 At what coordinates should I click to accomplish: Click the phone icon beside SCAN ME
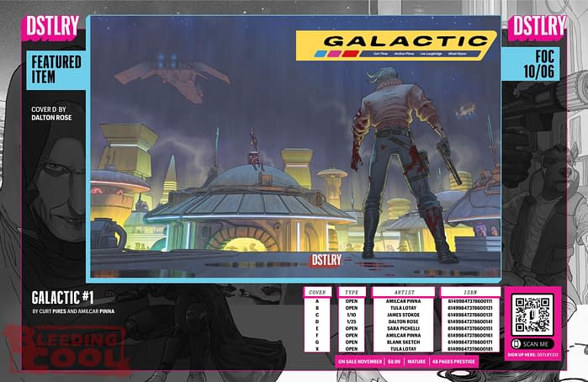[x=516, y=343]
